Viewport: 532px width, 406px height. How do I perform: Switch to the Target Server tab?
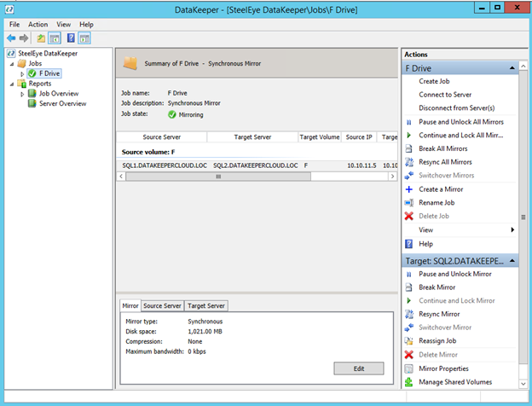pos(206,305)
